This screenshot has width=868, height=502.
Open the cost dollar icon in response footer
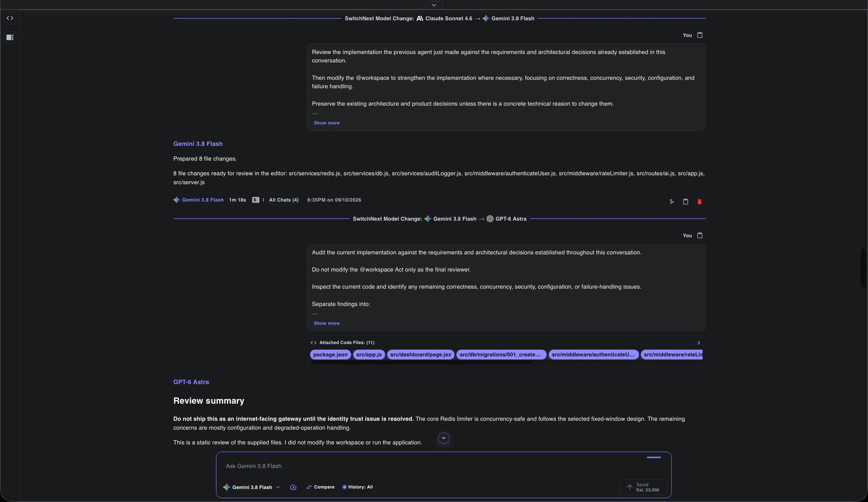256,200
